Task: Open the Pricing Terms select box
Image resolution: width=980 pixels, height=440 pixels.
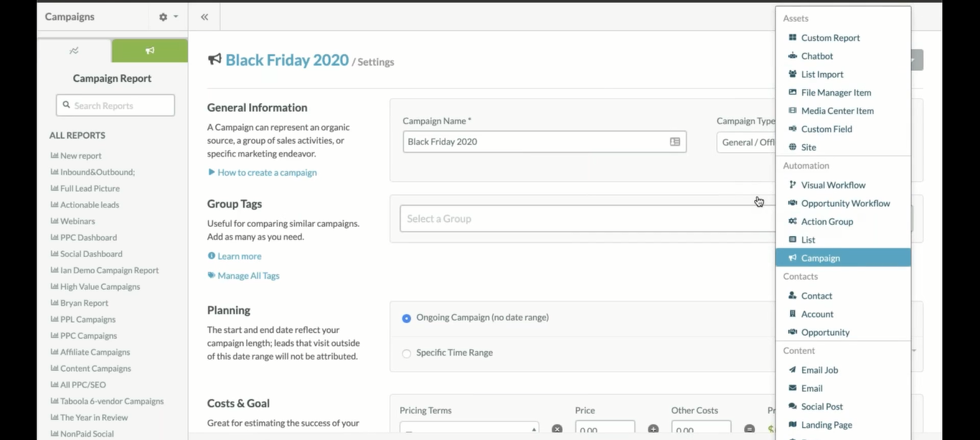Action: (469, 429)
